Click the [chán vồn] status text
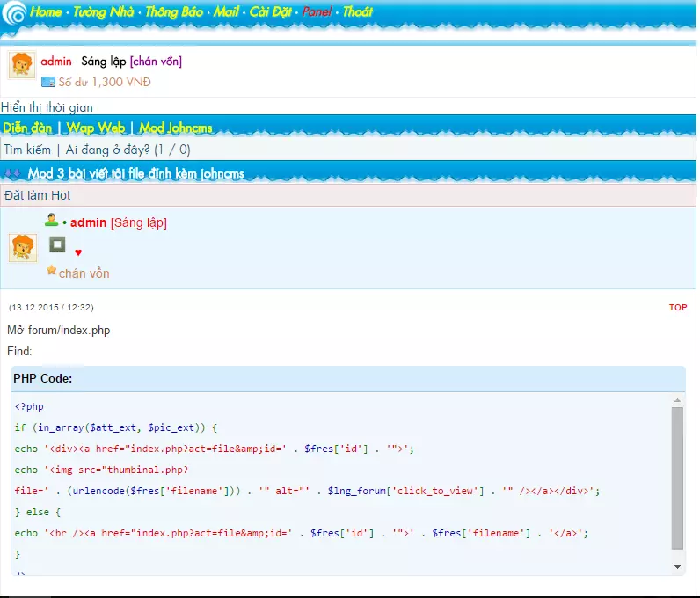 (156, 62)
